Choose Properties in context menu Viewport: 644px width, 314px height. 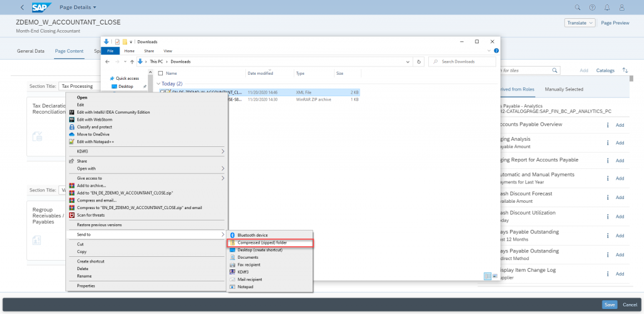[86, 286]
